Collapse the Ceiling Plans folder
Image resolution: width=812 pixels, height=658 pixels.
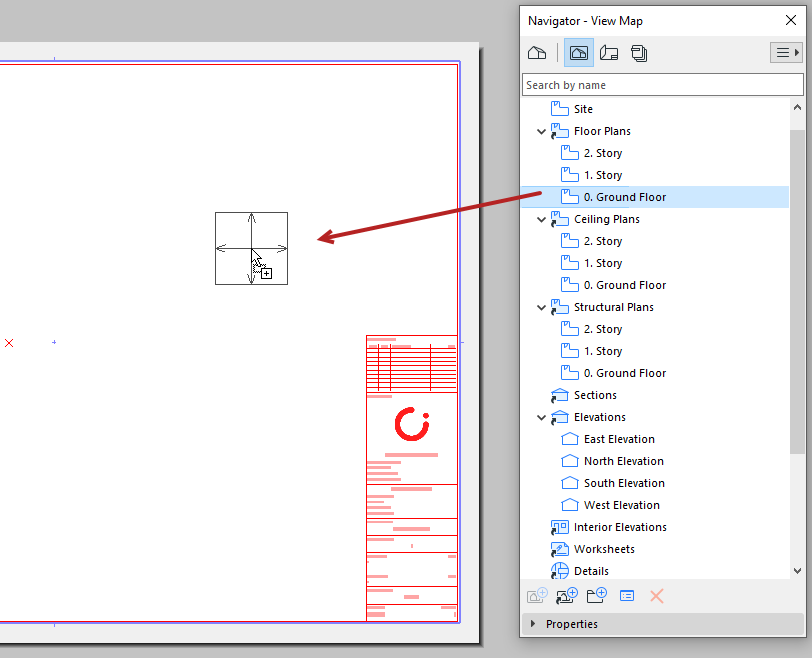[541, 220]
